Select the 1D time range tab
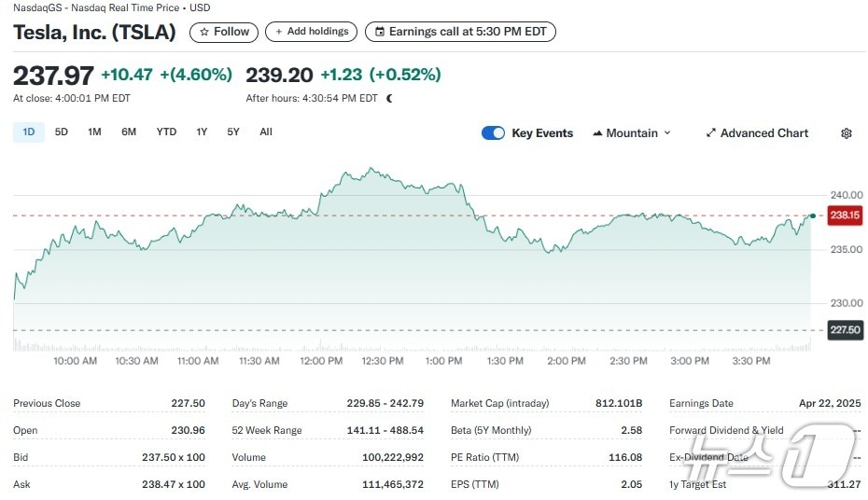Viewport: 868px width, 500px height. pyautogui.click(x=28, y=132)
